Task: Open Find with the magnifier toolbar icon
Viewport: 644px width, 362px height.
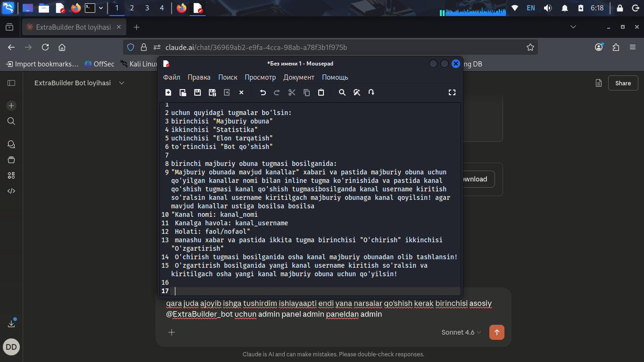Action: (342, 92)
